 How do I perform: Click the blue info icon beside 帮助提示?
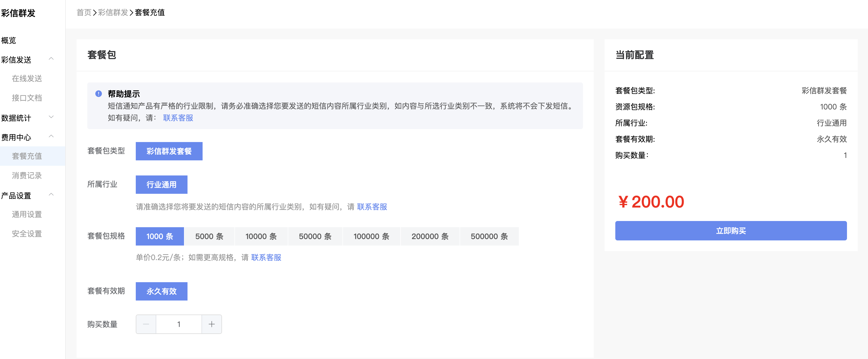98,94
